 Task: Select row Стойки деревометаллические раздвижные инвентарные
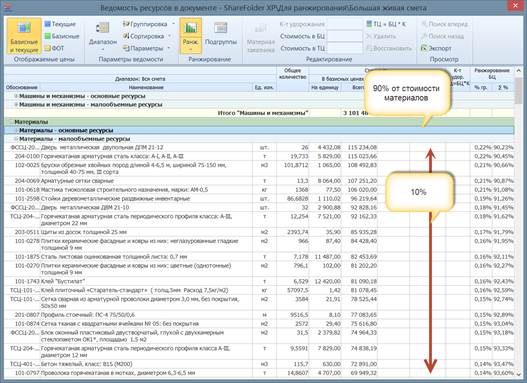(x=259, y=199)
